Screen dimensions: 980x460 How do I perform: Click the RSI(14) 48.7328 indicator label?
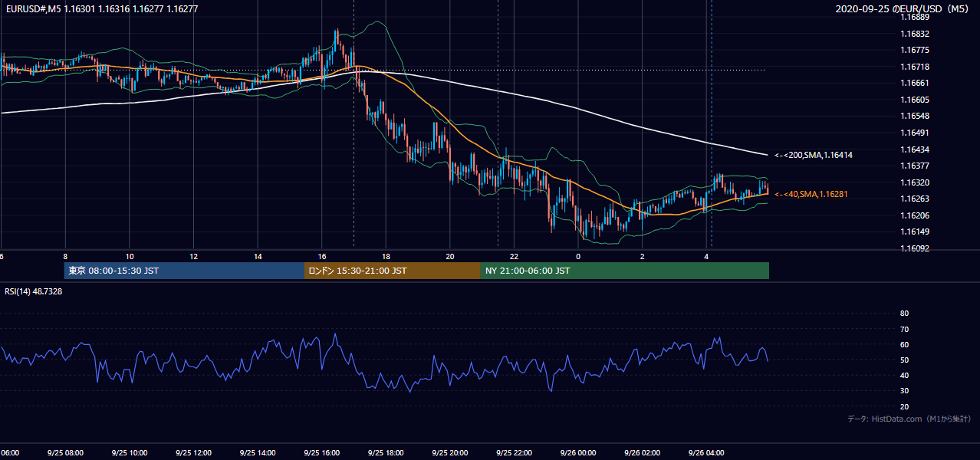(34, 291)
